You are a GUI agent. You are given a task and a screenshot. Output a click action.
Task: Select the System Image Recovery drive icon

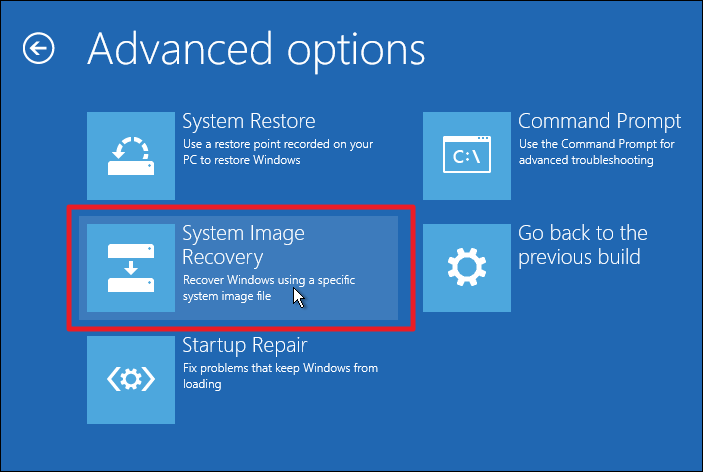click(131, 268)
